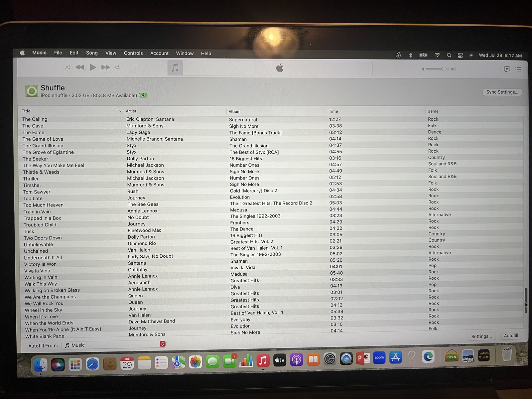
Task: Open the Controls menu
Action: click(x=133, y=53)
